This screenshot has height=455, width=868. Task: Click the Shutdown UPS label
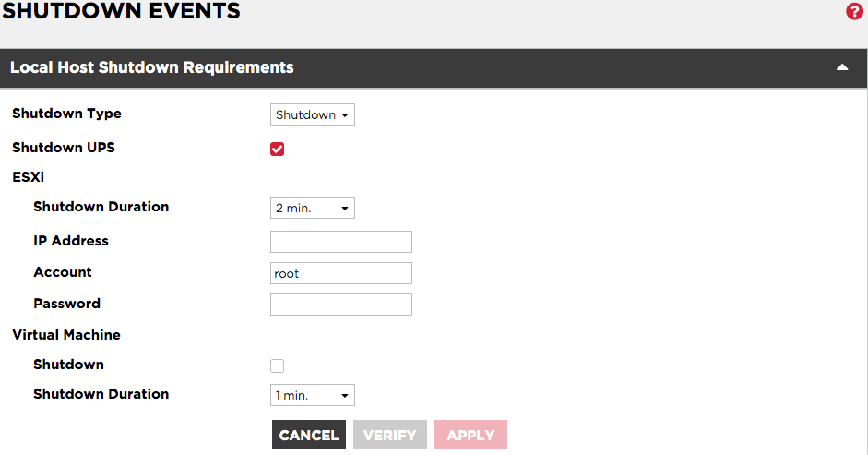tap(64, 148)
